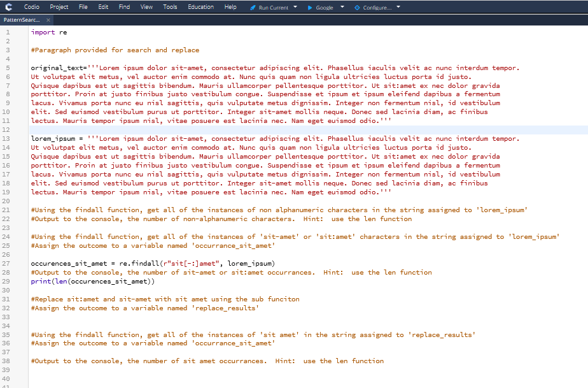Click the Google play icon

point(310,8)
